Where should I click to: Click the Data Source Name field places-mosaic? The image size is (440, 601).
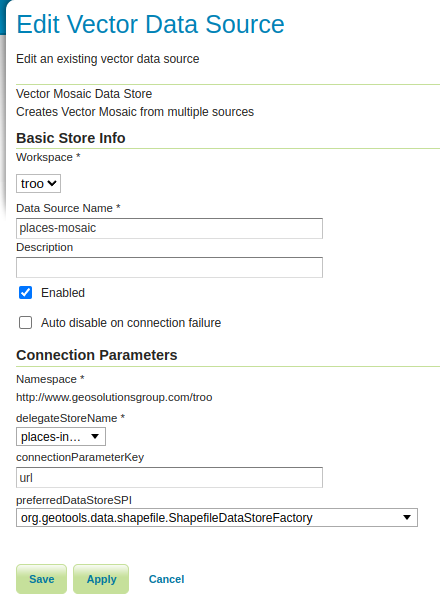point(169,228)
